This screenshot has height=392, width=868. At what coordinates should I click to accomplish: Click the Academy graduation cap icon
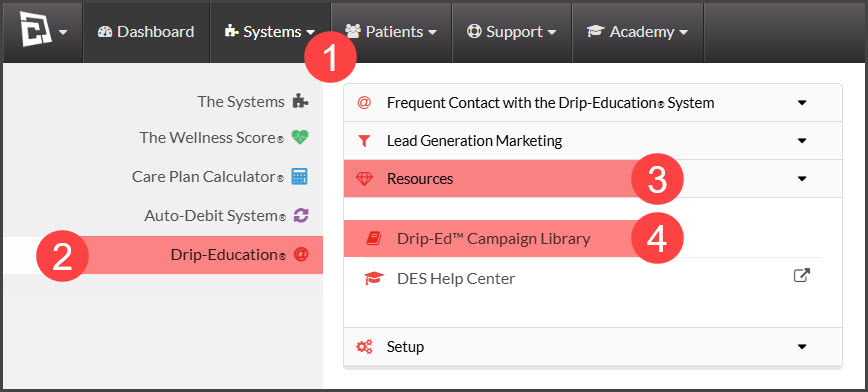pos(596,32)
